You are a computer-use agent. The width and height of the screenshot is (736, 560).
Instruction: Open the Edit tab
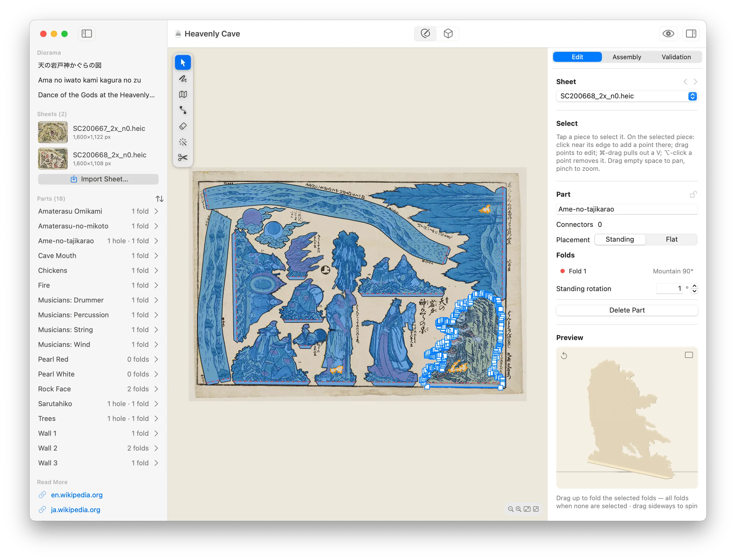pos(577,57)
